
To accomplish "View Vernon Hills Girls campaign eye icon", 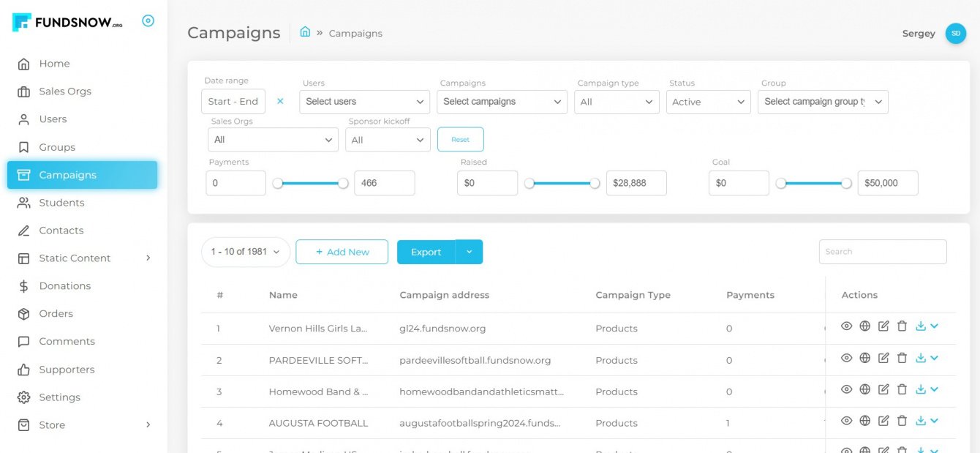I will pyautogui.click(x=846, y=326).
